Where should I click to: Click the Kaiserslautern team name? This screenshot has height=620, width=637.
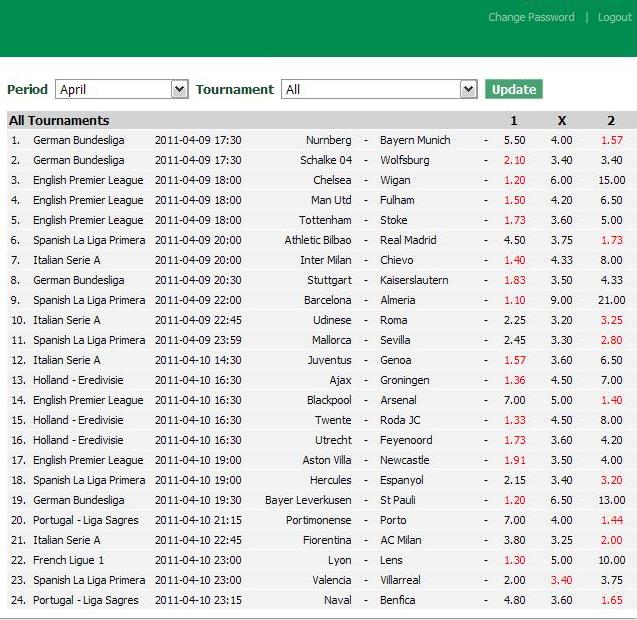tap(414, 280)
